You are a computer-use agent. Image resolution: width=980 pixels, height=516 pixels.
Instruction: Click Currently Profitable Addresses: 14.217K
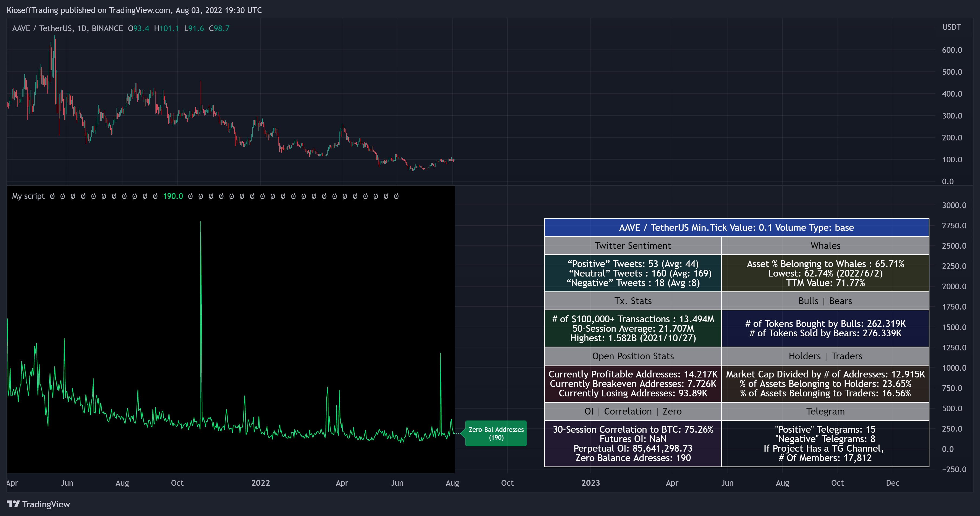pos(633,374)
